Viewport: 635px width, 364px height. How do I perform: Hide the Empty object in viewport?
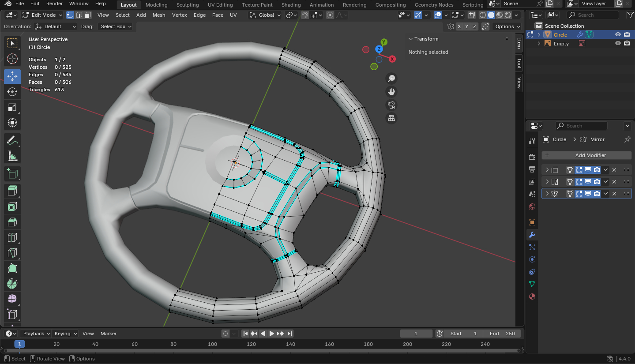coord(618,43)
